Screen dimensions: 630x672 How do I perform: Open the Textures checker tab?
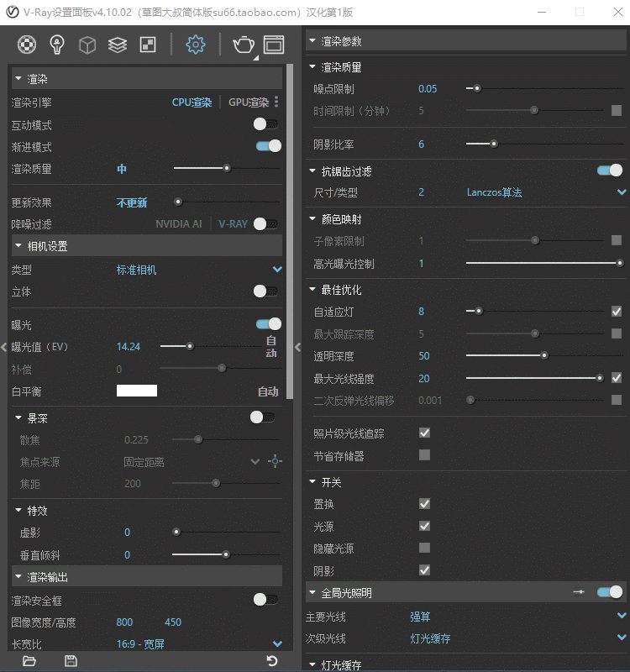coord(148,45)
